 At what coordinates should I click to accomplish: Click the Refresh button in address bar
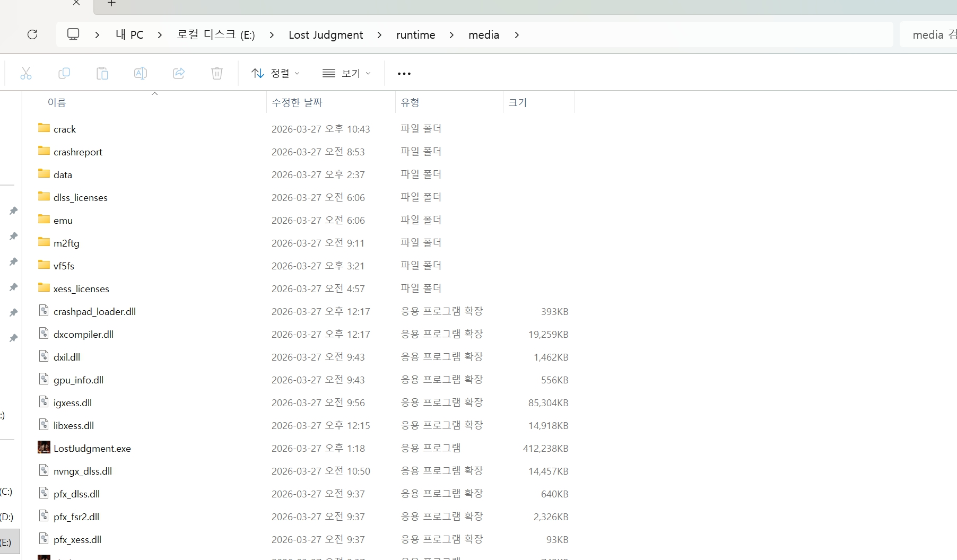tap(32, 35)
